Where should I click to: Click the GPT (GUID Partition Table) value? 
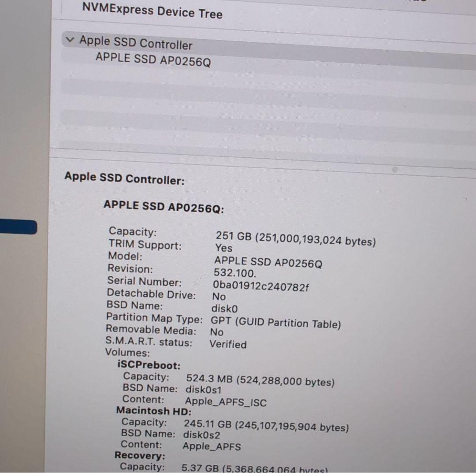point(275,323)
